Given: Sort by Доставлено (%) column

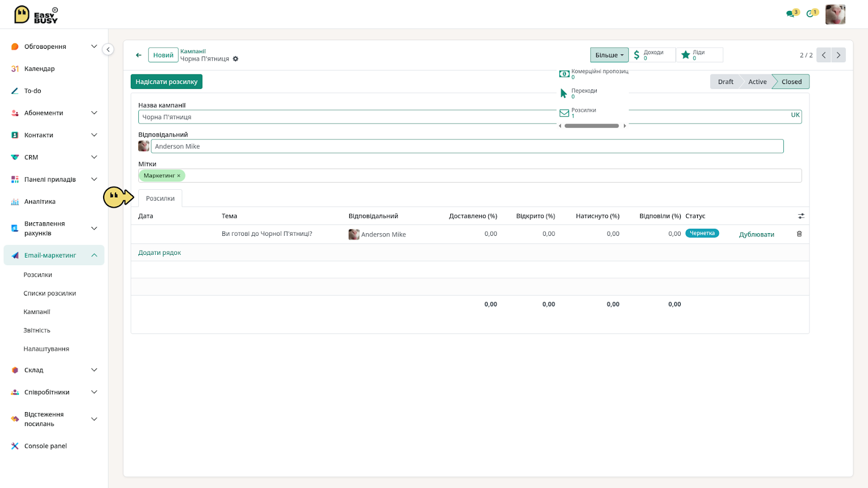Looking at the screenshot, I should [473, 216].
